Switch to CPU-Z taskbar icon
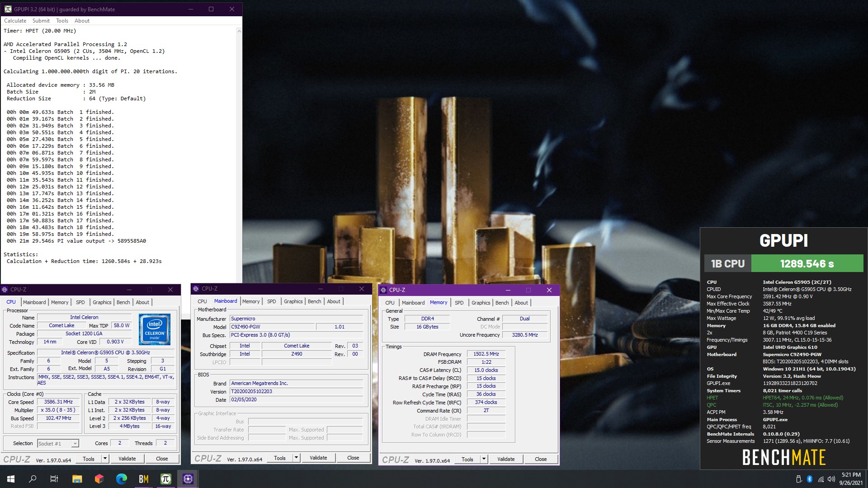This screenshot has height=488, width=868. click(x=188, y=479)
